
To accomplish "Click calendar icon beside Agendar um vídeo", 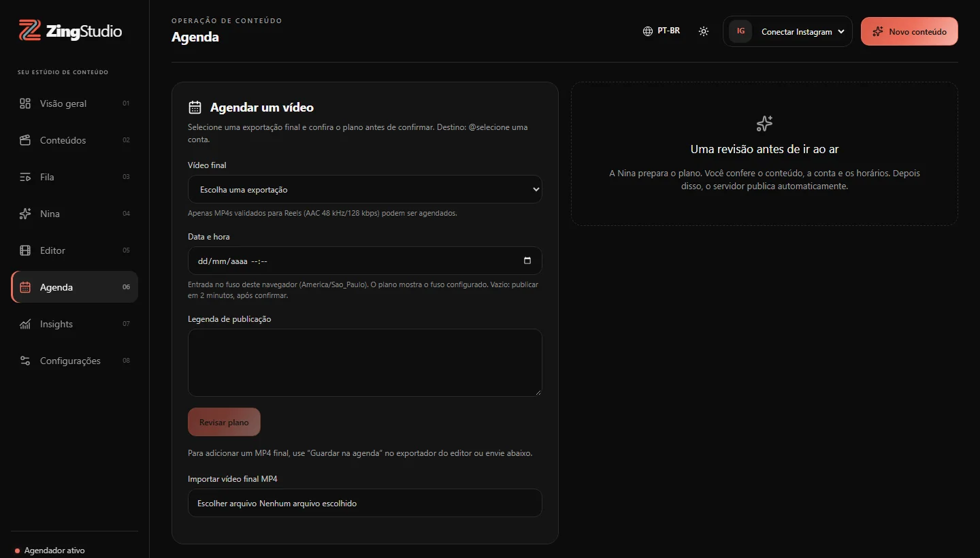I will [195, 107].
